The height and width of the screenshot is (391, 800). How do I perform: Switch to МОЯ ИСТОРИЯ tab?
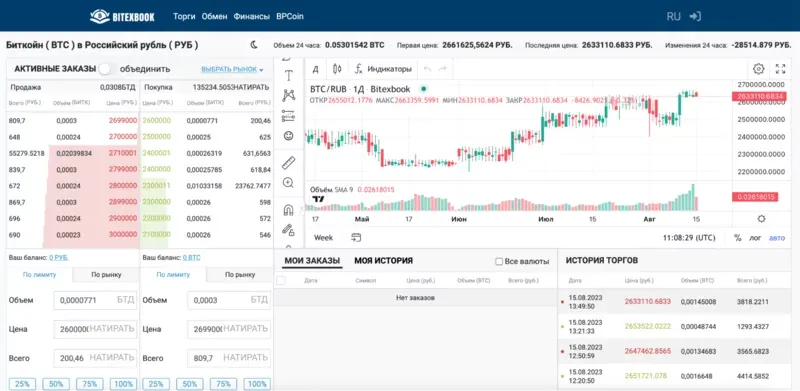click(x=383, y=261)
